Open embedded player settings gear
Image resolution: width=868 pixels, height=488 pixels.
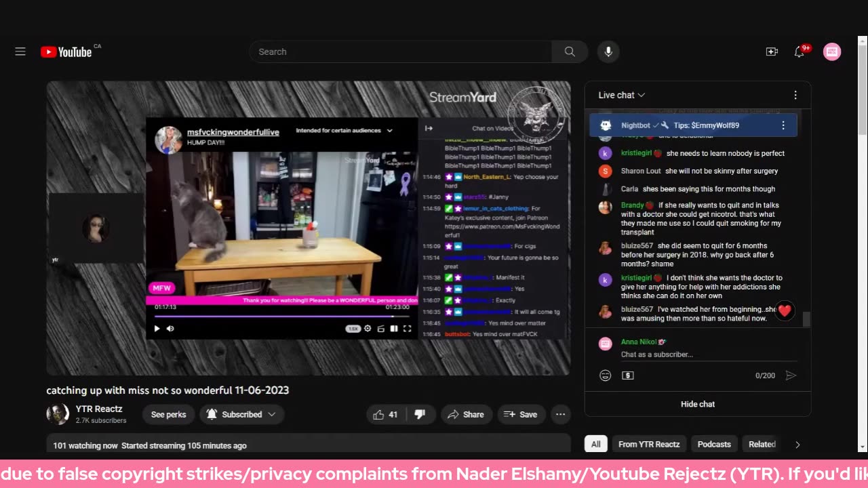[368, 329]
